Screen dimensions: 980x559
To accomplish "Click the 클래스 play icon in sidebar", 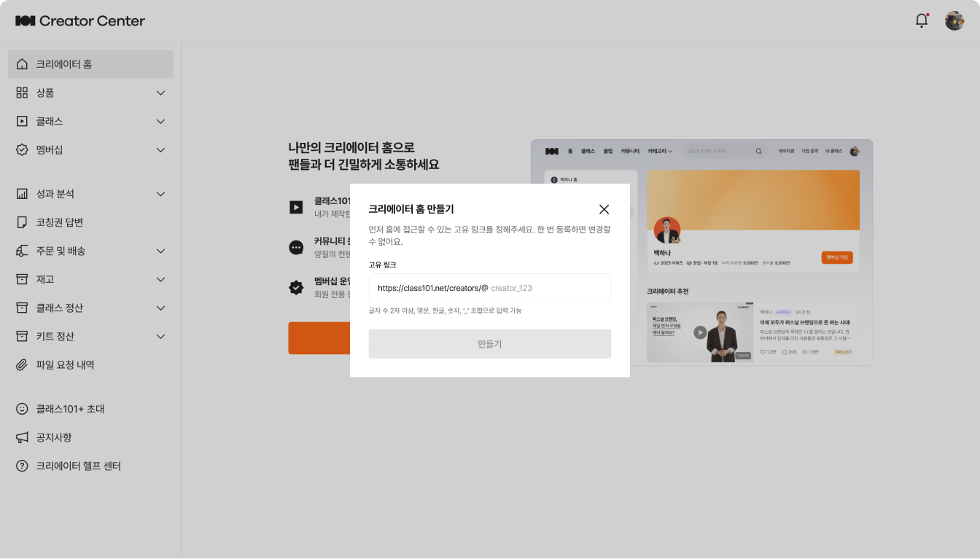I will pos(22,121).
